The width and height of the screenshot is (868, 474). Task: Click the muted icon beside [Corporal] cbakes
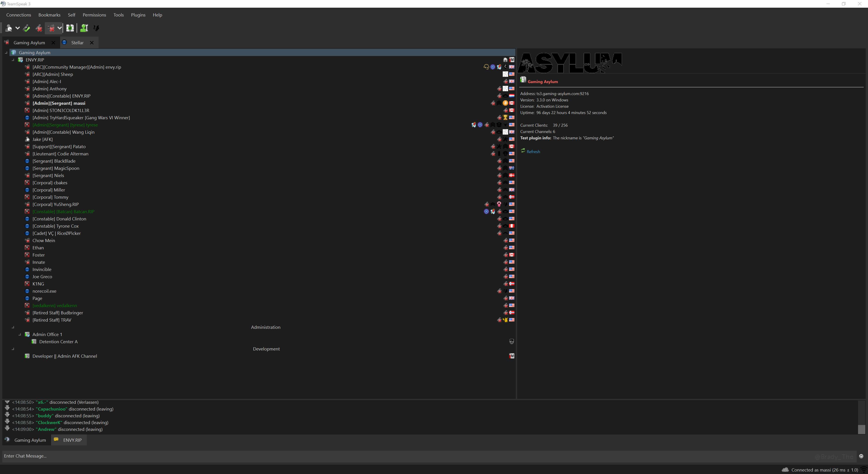27,182
